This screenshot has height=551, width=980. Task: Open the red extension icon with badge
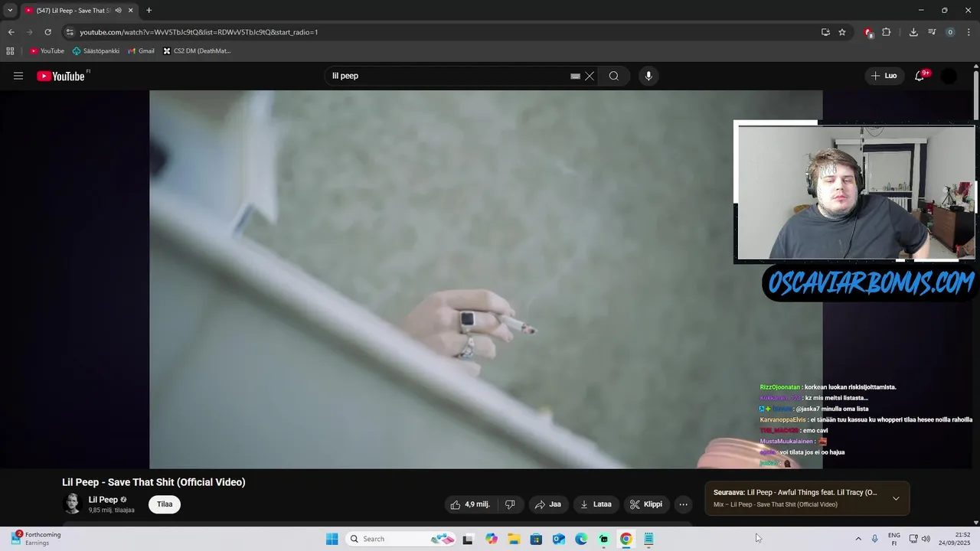[x=868, y=32]
